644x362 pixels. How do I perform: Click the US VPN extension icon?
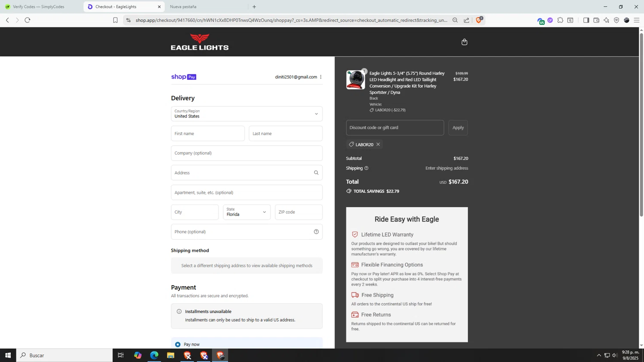541,21
